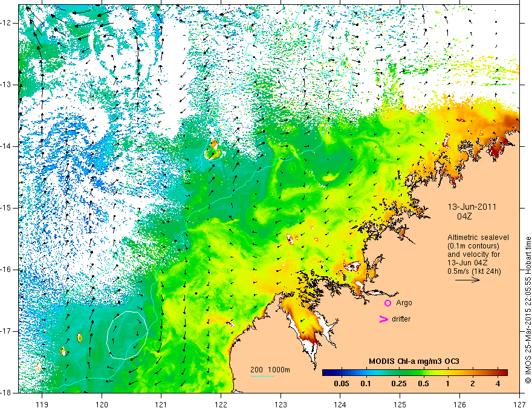Screen dimensions: 532x411
Task: Click the latitude axis label '-12'
Action: point(7,23)
